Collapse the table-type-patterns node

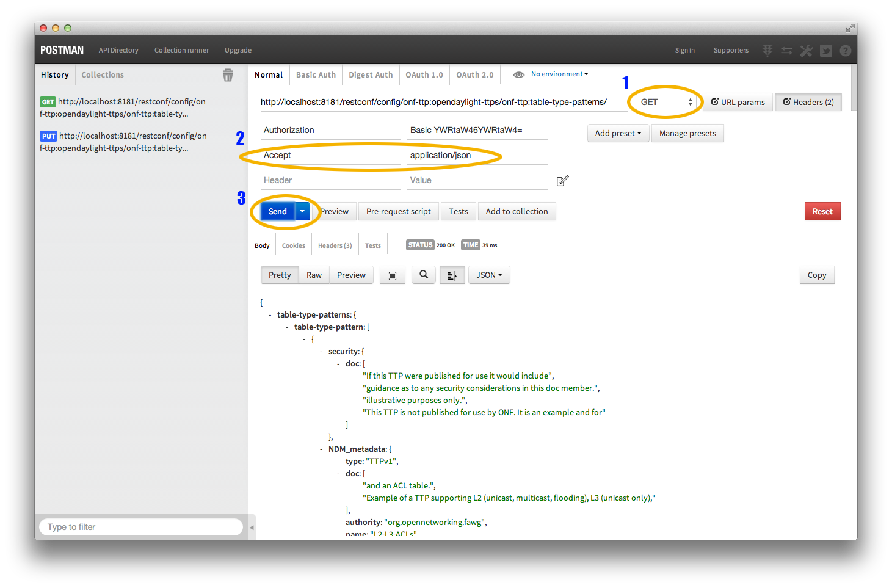[x=270, y=315]
